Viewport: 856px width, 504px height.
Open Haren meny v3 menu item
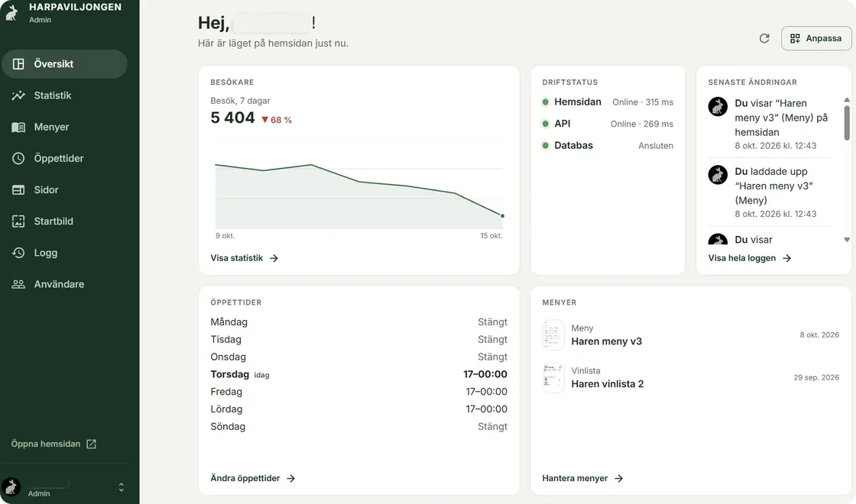pyautogui.click(x=691, y=335)
